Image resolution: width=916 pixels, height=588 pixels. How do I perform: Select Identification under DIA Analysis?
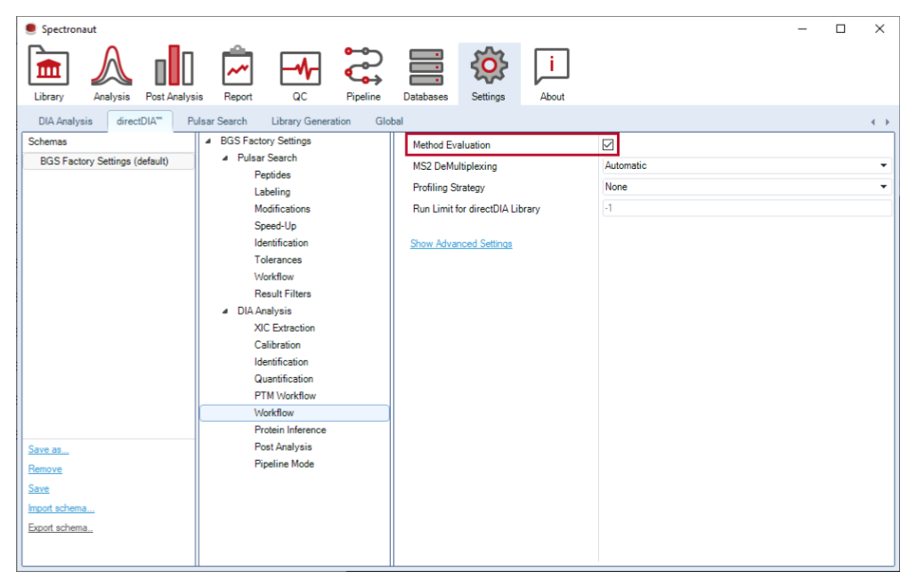(x=281, y=361)
